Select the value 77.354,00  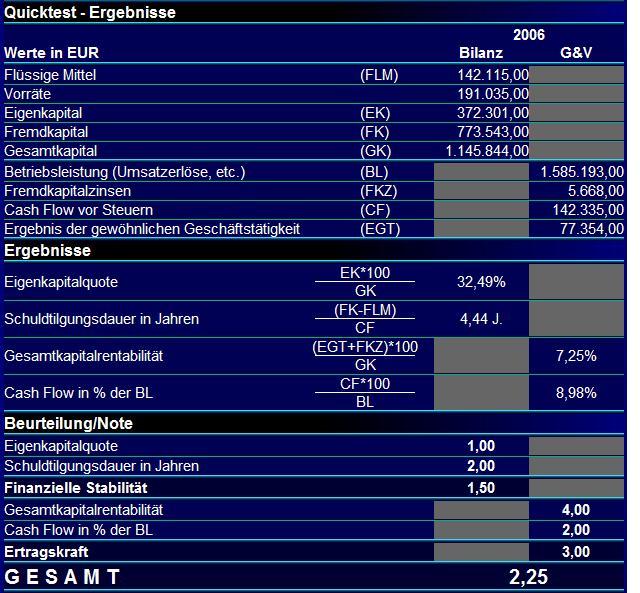[592, 229]
